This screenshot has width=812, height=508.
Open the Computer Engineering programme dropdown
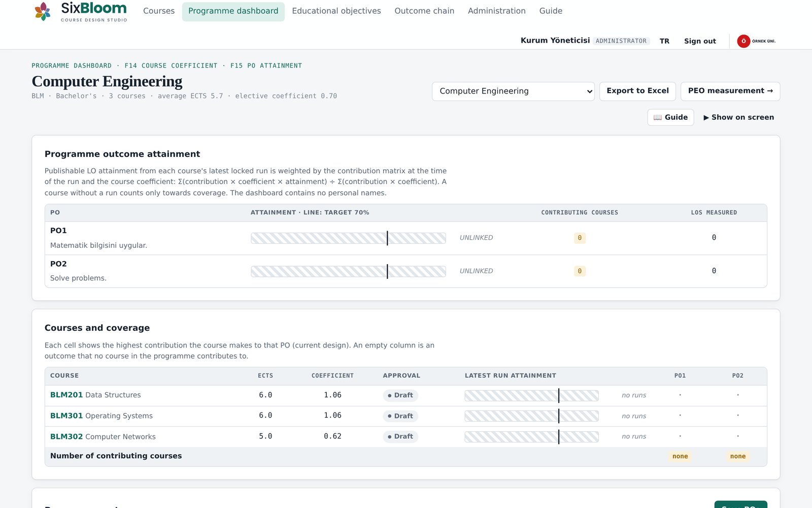[513, 91]
